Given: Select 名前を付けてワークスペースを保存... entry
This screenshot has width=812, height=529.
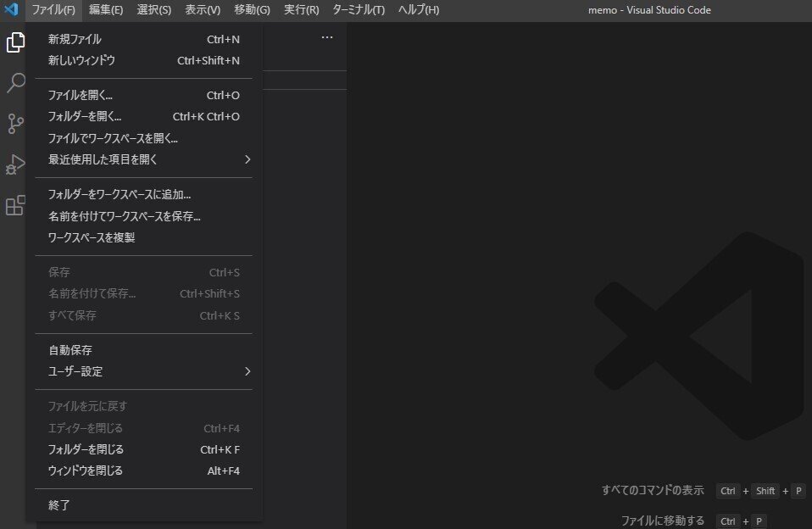Looking at the screenshot, I should (144, 216).
